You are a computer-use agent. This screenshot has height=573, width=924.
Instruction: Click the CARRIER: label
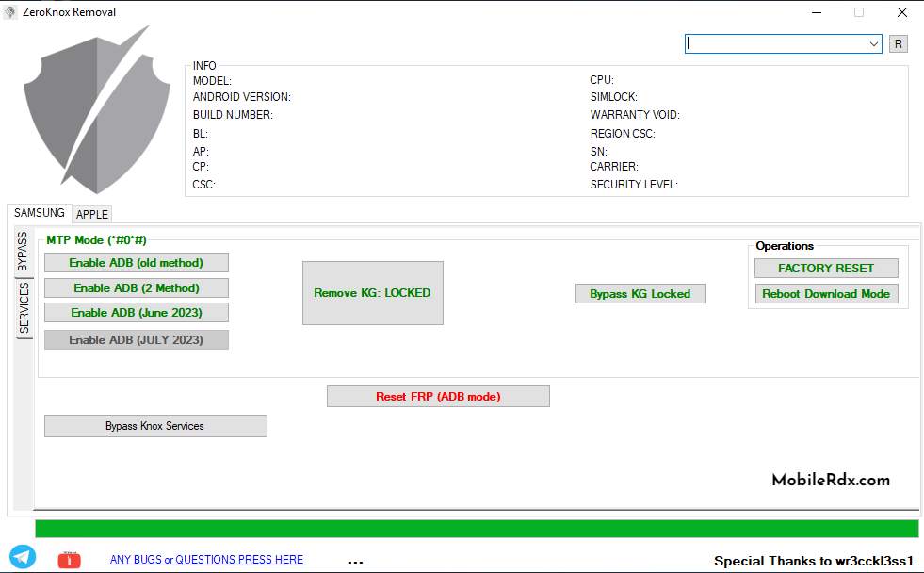pos(614,167)
